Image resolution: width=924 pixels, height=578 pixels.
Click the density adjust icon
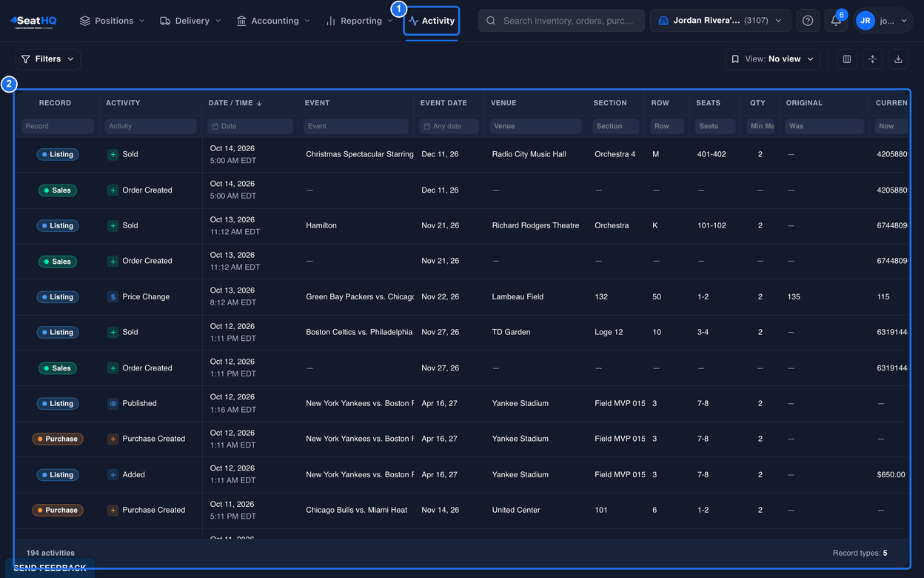pyautogui.click(x=872, y=59)
